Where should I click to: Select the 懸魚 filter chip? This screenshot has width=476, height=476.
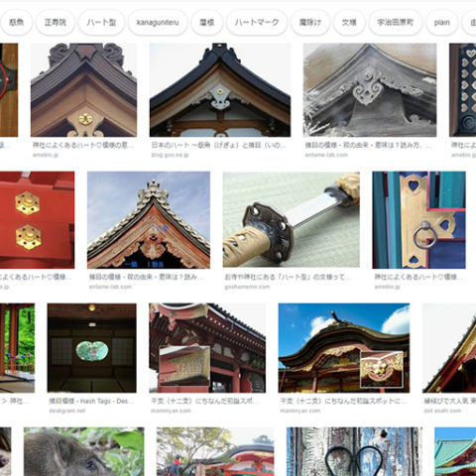click(x=16, y=23)
